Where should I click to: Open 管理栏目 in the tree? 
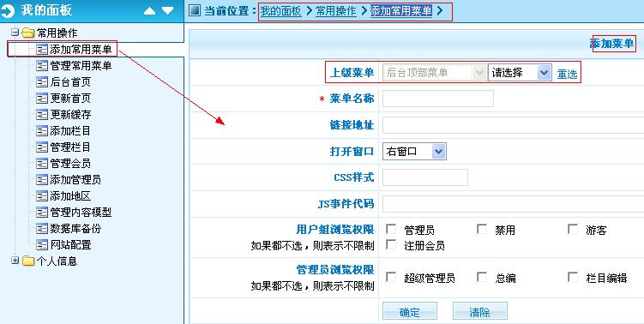(x=70, y=147)
